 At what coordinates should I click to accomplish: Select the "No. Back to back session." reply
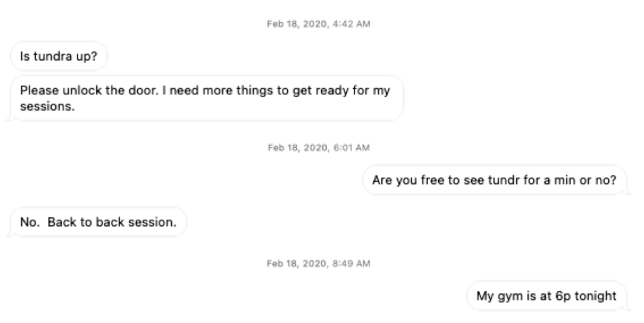98,222
